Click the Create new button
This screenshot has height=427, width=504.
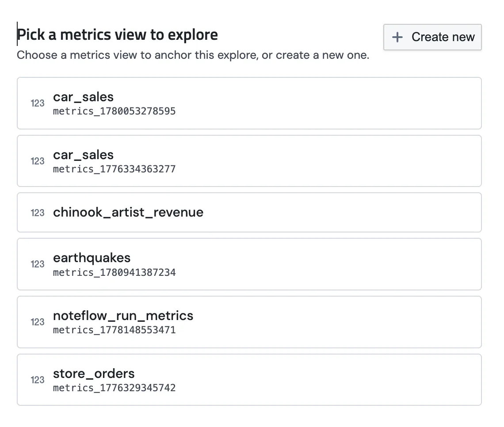click(x=432, y=37)
